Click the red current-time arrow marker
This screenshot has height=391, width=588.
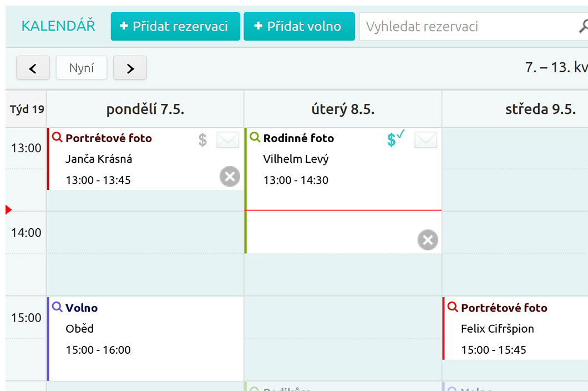point(7,209)
